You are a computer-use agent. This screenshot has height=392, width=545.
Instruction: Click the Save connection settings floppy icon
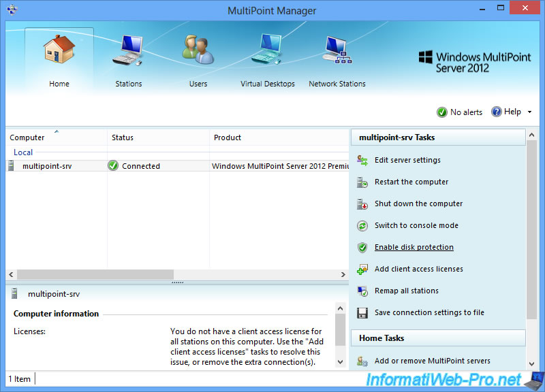coord(362,313)
